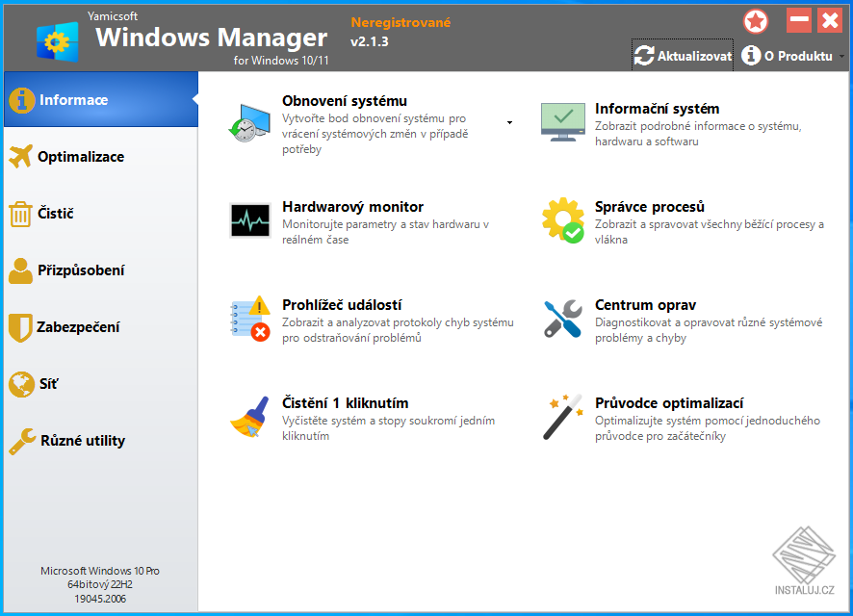Click the Hardwarový monitor pulse icon
The height and width of the screenshot is (616, 853).
(x=249, y=220)
